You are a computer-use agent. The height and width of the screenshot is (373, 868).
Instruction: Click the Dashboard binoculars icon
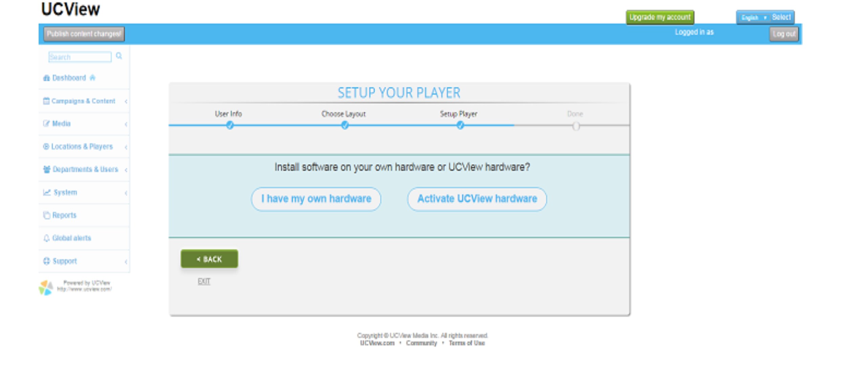(46, 78)
